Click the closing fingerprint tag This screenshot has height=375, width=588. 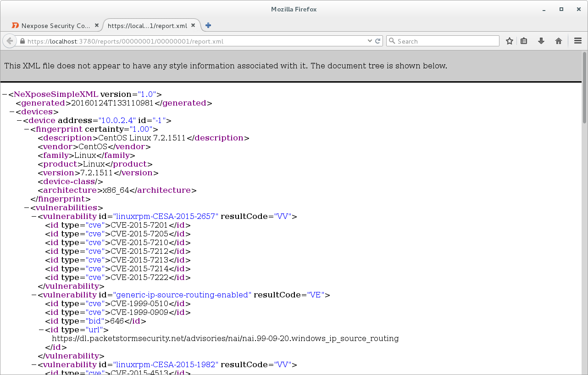point(61,199)
